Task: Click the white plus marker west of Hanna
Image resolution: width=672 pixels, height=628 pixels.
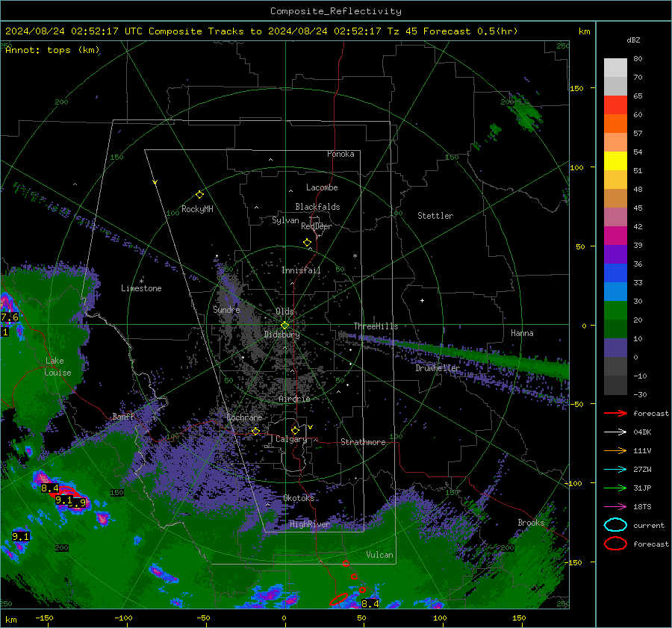Action: click(422, 300)
